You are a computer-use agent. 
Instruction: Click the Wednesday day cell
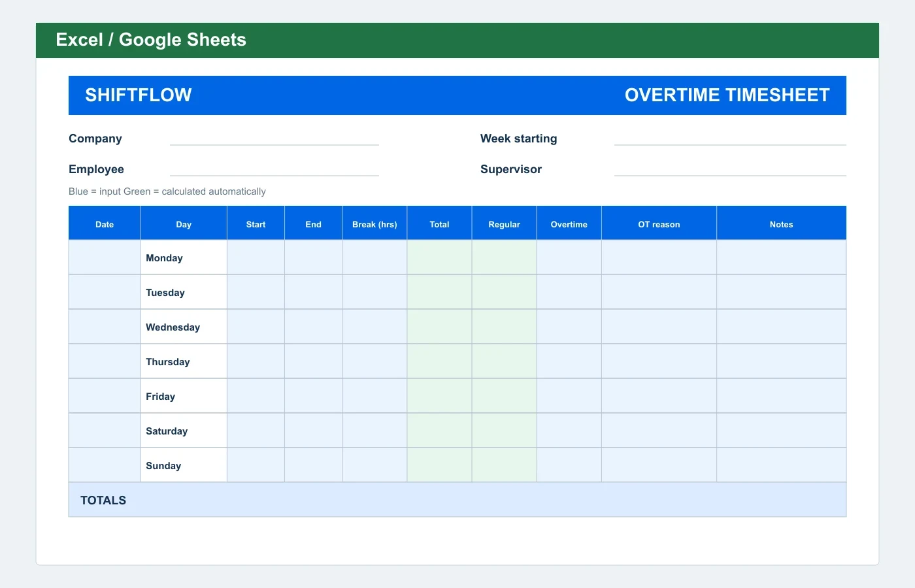(184, 327)
